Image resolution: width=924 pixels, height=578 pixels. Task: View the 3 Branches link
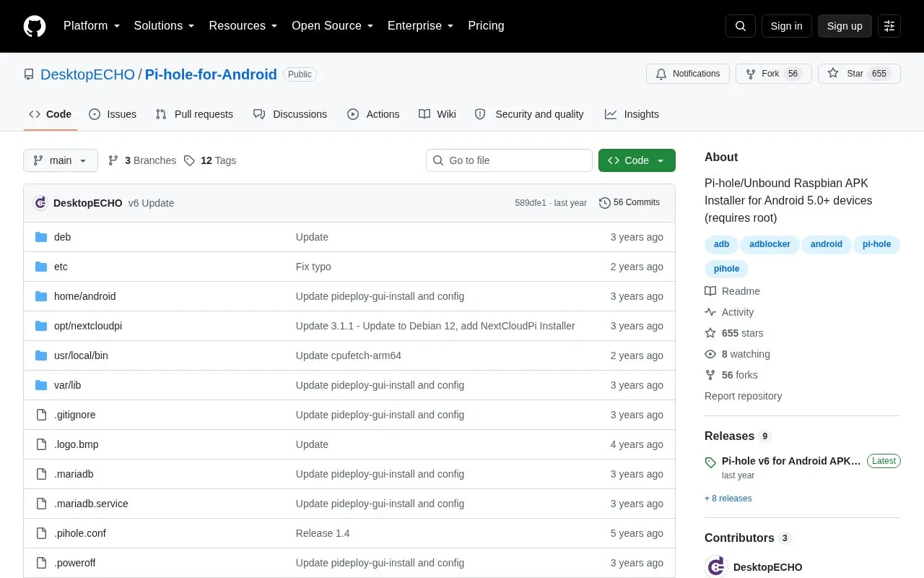(142, 160)
